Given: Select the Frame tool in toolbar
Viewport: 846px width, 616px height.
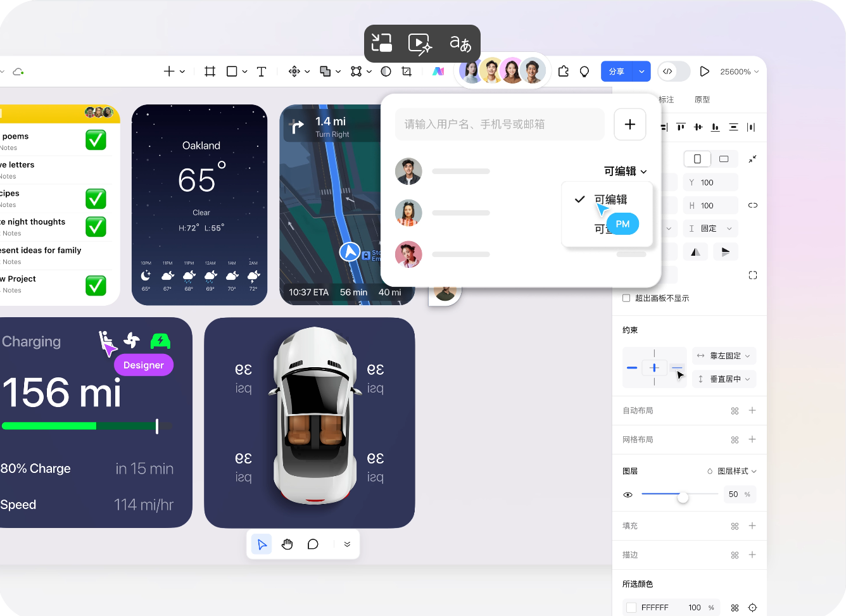Looking at the screenshot, I should tap(210, 72).
